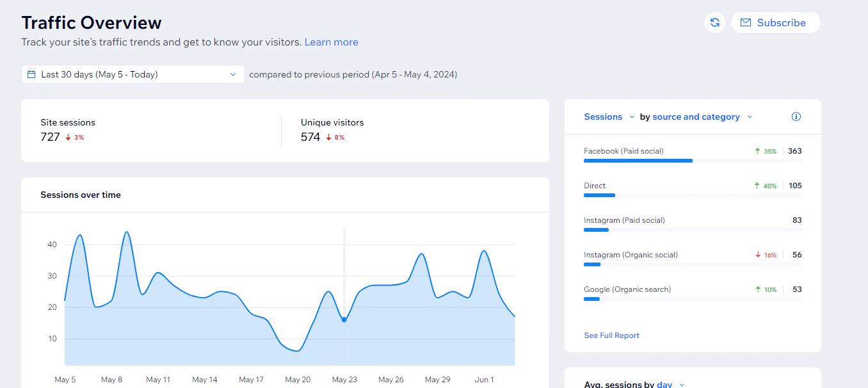Click the Site sessions 727 value

pos(50,137)
